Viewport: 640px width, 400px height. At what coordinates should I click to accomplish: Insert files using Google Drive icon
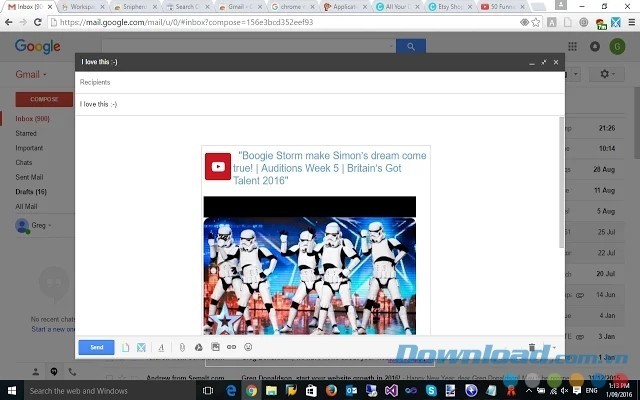coord(198,347)
